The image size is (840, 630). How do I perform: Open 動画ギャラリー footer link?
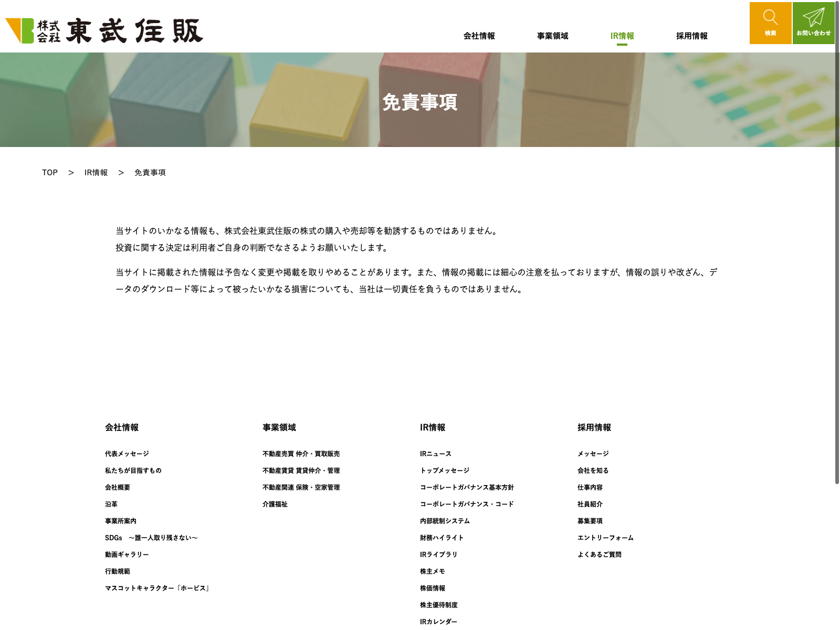[127, 554]
